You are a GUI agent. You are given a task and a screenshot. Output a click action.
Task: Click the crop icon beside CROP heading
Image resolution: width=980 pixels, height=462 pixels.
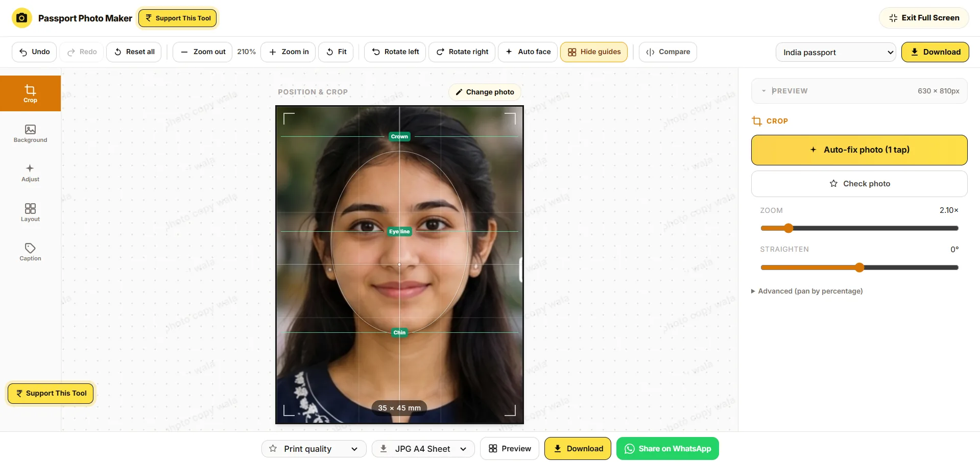757,121
